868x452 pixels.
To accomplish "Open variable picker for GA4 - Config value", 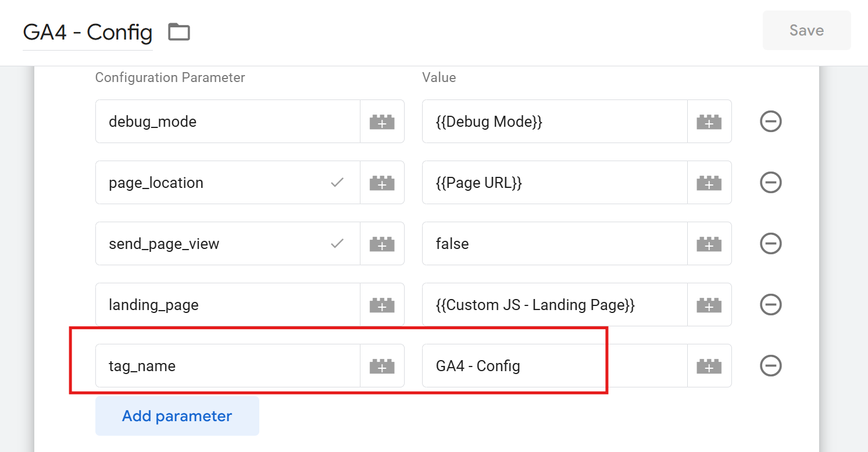I will coord(709,366).
